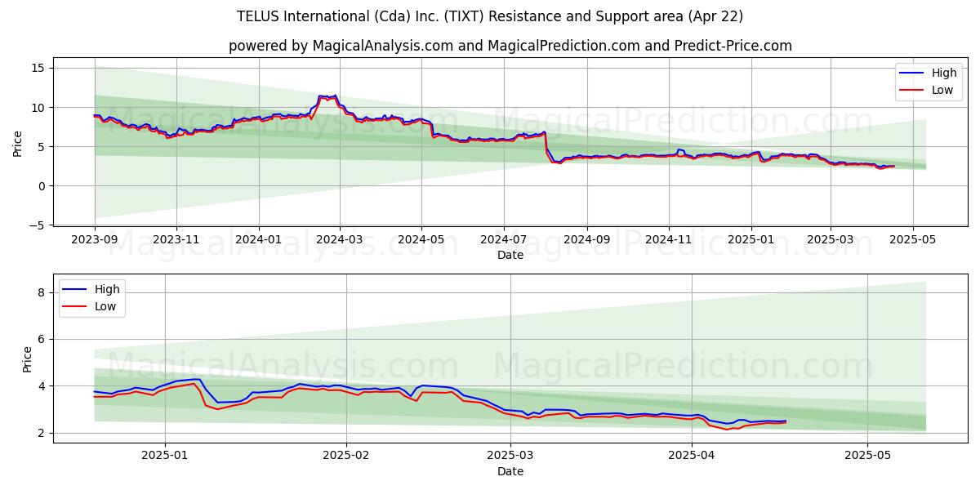Viewport: 980px width, 490px height.
Task: Click bottom chart x-axis label 2025-04
Action: [x=692, y=457]
